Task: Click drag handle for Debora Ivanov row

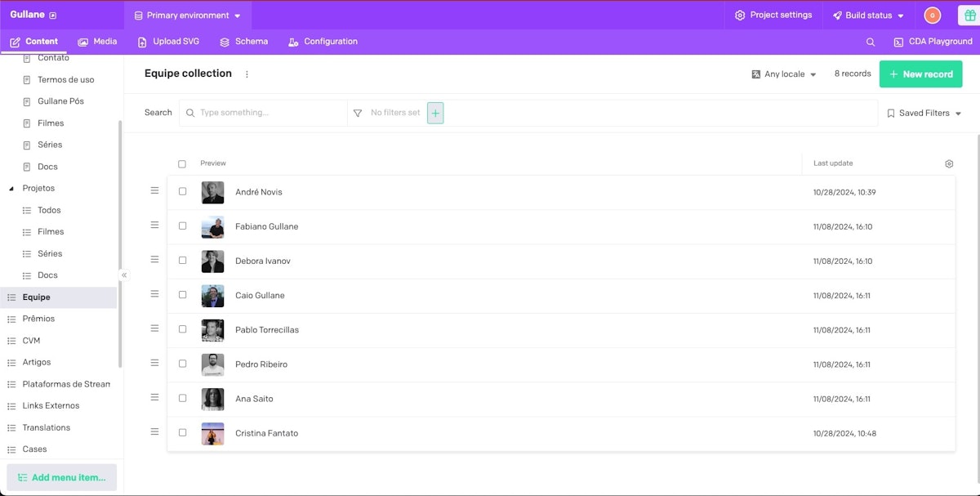Action: [x=154, y=259]
